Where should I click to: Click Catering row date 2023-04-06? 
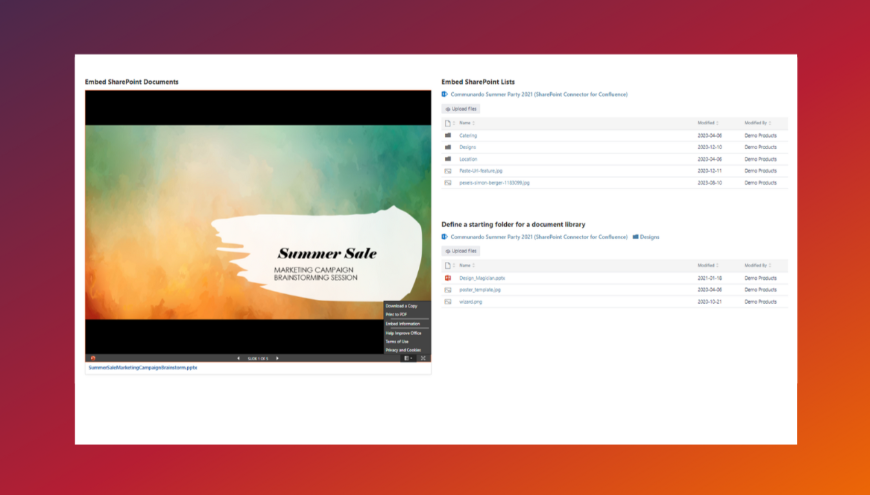click(x=710, y=135)
